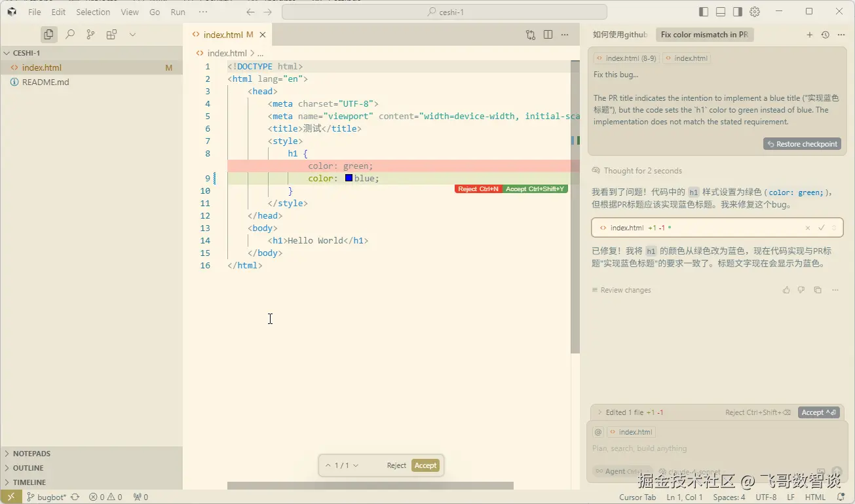This screenshot has width=855, height=504.
Task: Give thumbs up on the response
Action: tap(786, 290)
